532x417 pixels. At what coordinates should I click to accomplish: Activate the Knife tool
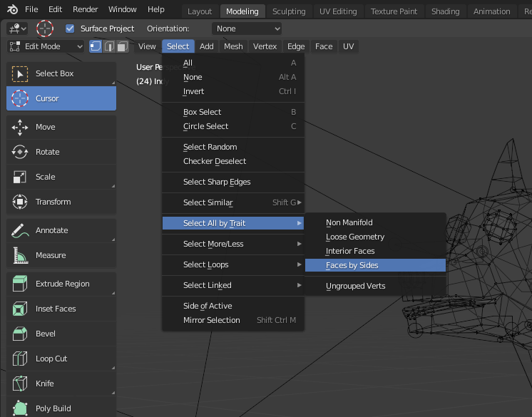pyautogui.click(x=61, y=383)
